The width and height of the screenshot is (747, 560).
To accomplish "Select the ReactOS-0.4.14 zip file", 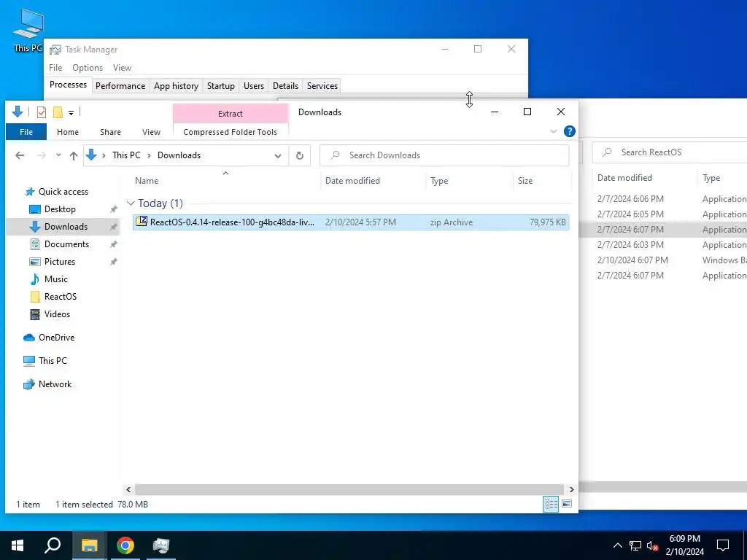I will (351, 222).
